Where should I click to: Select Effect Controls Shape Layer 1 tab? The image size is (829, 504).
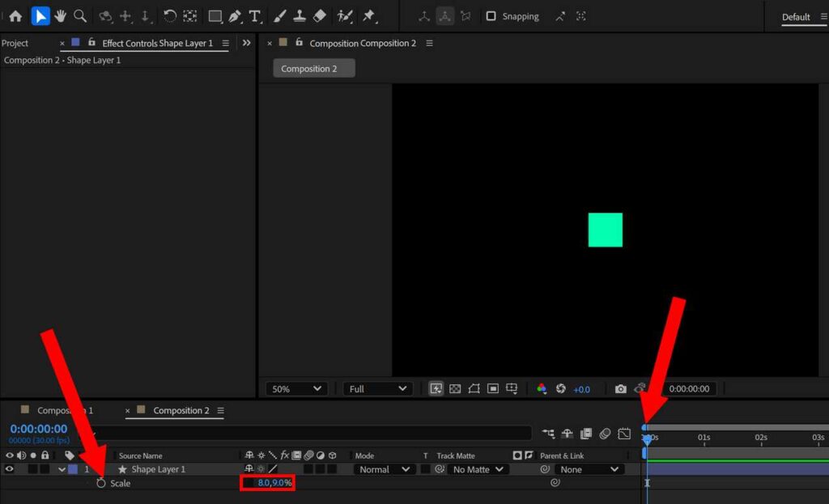pyautogui.click(x=157, y=43)
